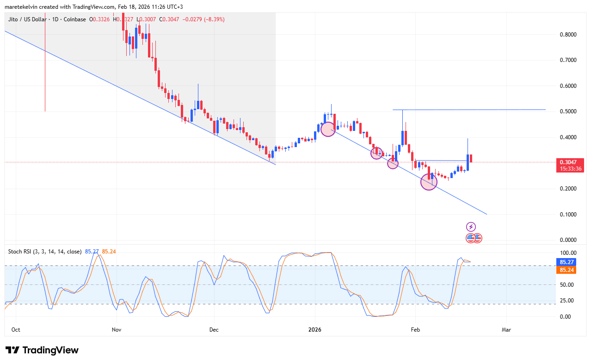Screen dimensions: 591x364
Task: Click the purple lightning bolt event icon
Action: pos(470,227)
